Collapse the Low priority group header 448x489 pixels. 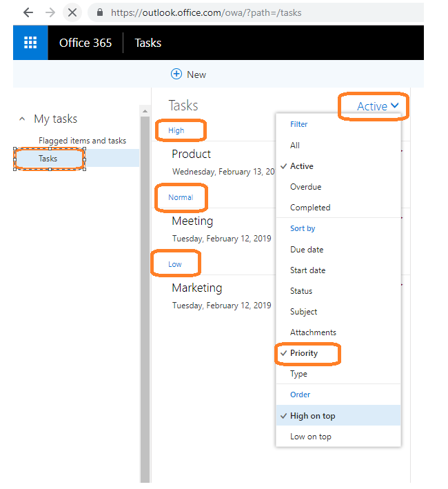coord(175,264)
